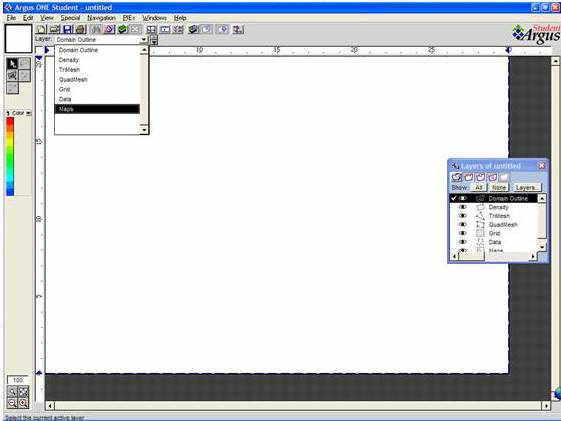Click the Layers... button
561x421 pixels.
click(x=526, y=187)
